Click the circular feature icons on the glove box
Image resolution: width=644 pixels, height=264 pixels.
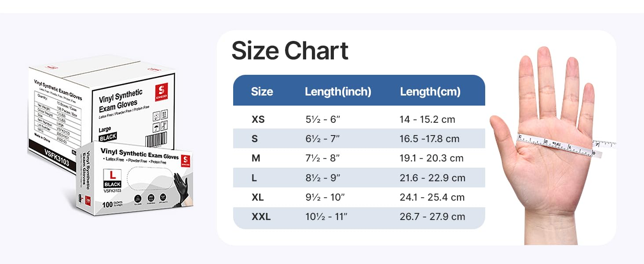[x=150, y=197]
